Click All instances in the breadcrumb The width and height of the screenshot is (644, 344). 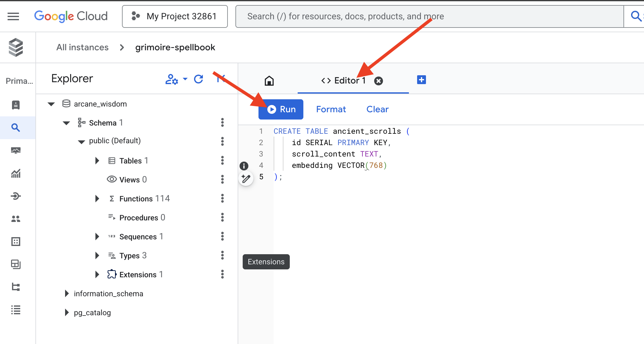[x=82, y=47]
